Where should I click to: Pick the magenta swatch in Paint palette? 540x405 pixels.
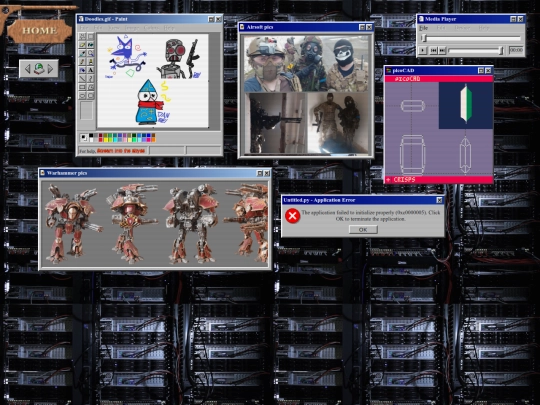(149, 140)
